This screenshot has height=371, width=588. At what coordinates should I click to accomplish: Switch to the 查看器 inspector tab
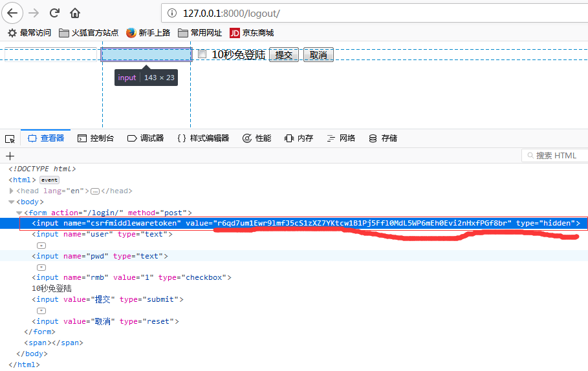pyautogui.click(x=46, y=138)
